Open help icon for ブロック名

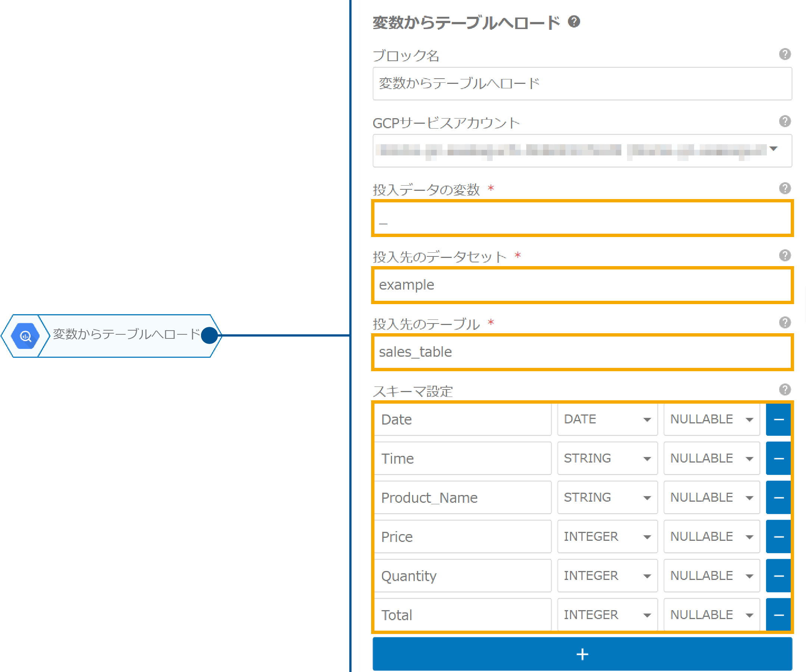(784, 54)
